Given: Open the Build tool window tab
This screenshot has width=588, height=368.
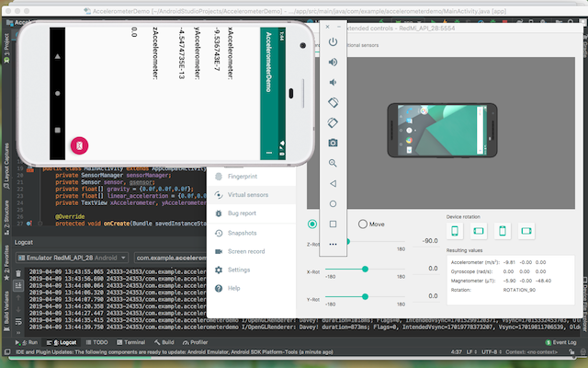Looking at the screenshot, I should [164, 342].
